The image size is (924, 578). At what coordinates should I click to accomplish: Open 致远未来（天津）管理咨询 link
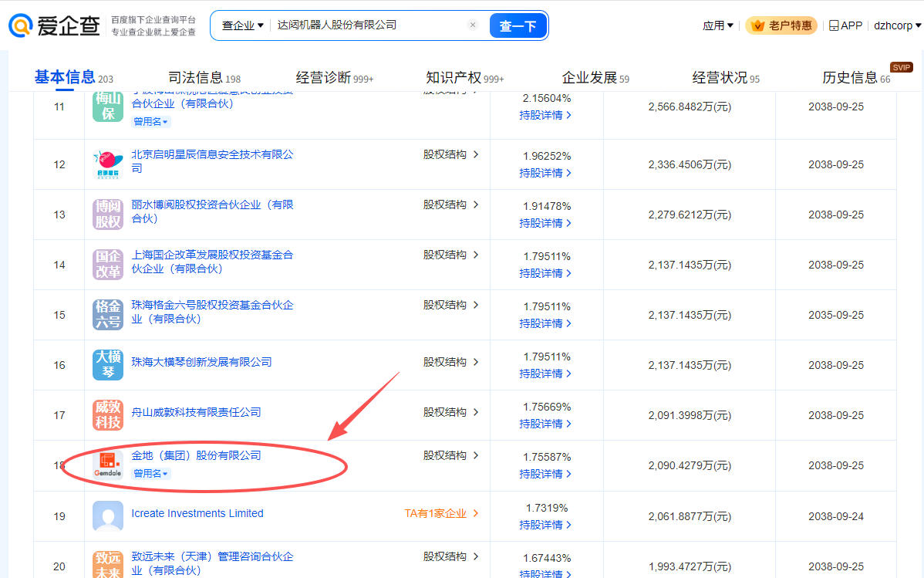[x=212, y=563]
